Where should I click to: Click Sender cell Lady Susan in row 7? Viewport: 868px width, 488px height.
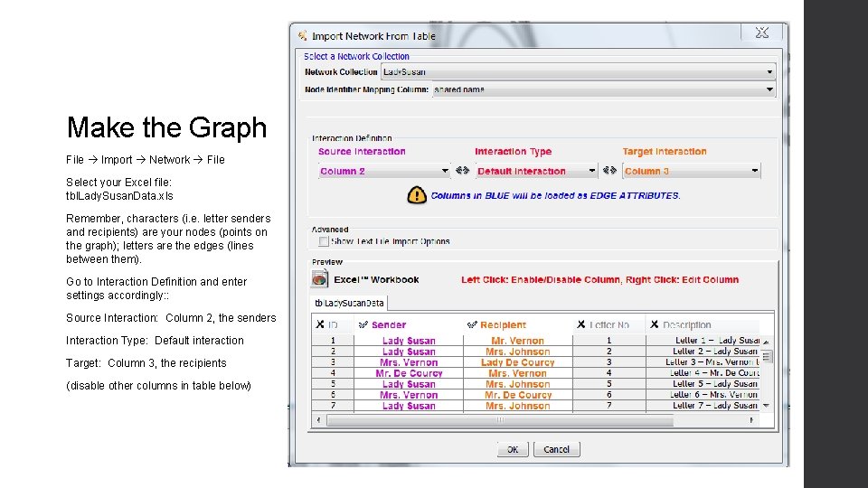click(x=409, y=406)
